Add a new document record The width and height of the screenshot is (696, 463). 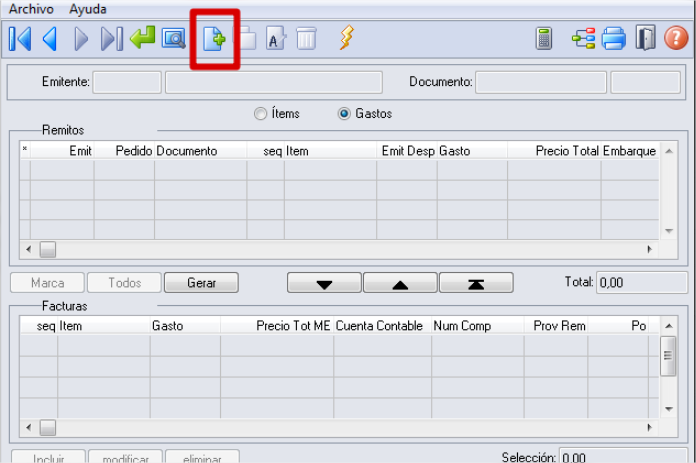pyautogui.click(x=214, y=39)
